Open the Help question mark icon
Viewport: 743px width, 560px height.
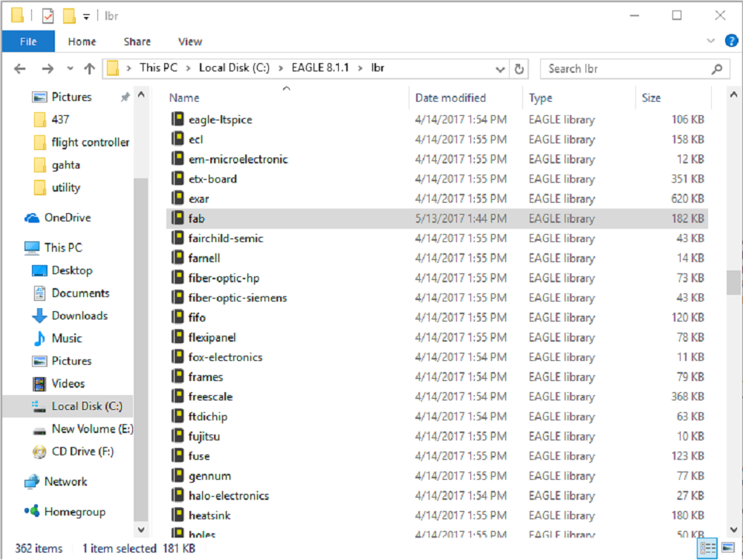[731, 41]
